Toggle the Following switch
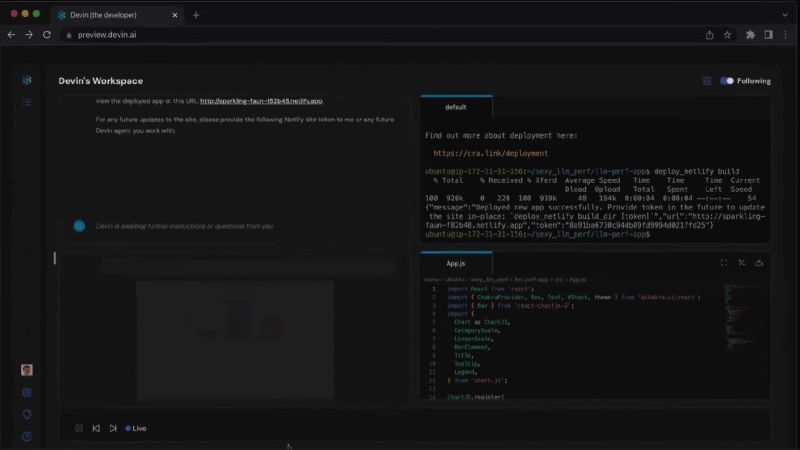800x450 pixels. coord(727,81)
